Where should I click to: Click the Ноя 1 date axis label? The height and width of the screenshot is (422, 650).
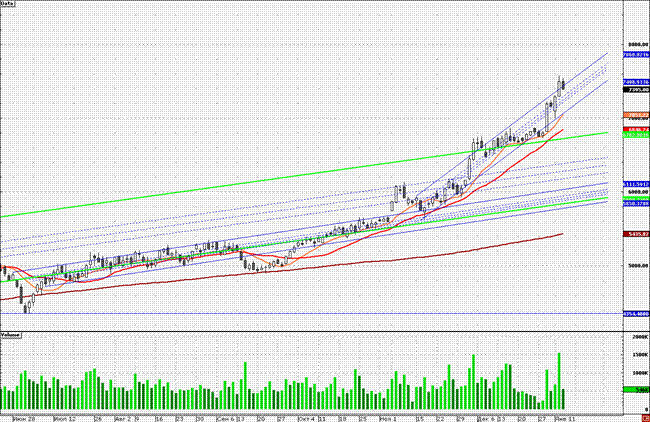coord(388,419)
